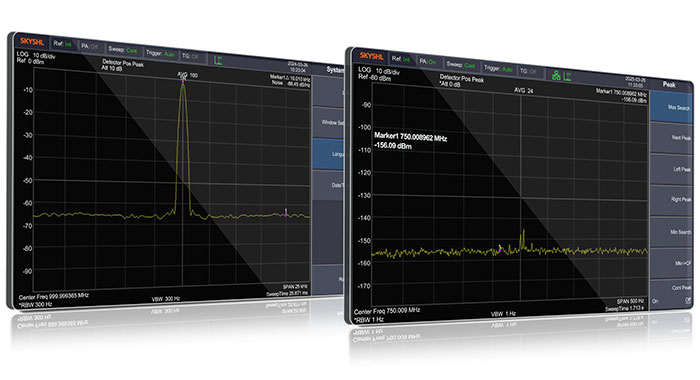Click delta marker on left noise floor

(286, 213)
